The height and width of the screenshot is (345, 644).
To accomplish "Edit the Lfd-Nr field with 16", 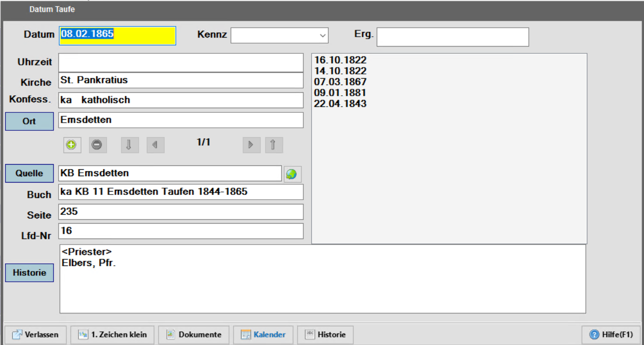I will point(181,231).
